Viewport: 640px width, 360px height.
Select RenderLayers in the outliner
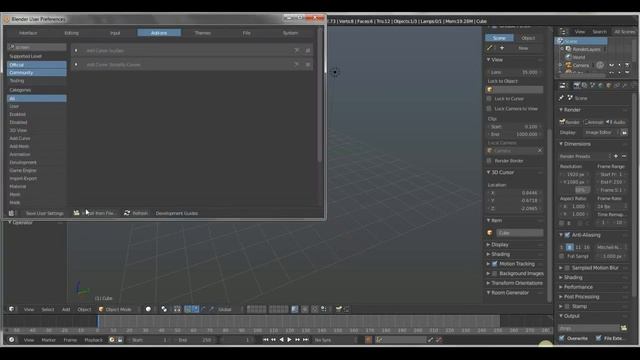586,49
